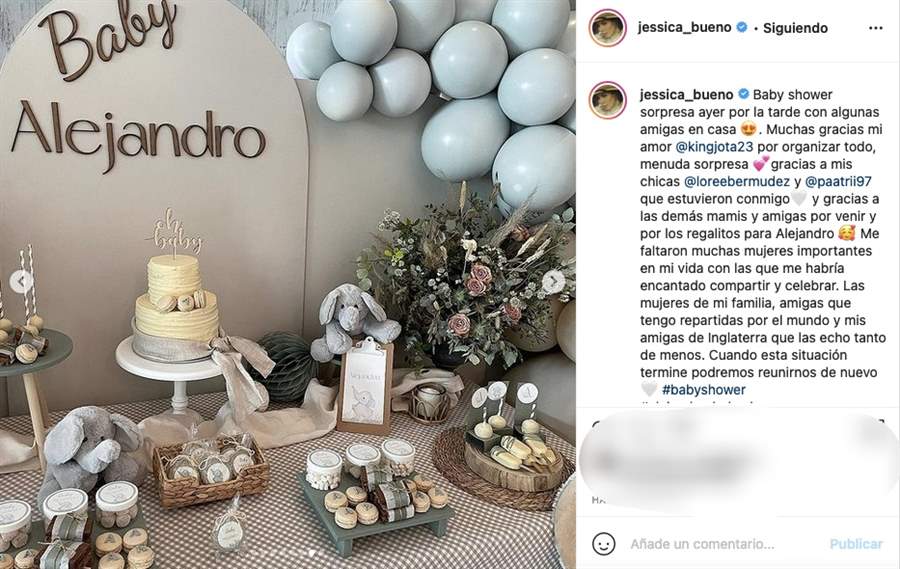Click the Publicar button
The height and width of the screenshot is (569, 900).
(x=856, y=544)
